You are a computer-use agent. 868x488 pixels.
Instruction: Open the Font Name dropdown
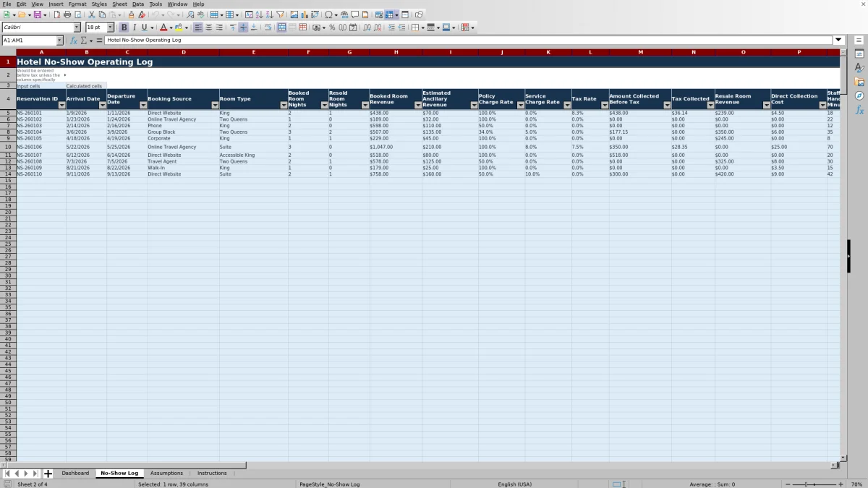[x=77, y=27]
